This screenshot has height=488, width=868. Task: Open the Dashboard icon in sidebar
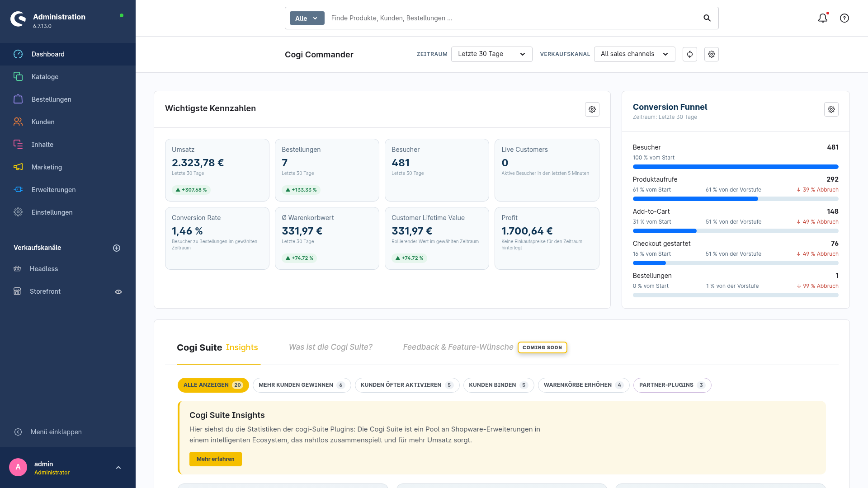18,54
